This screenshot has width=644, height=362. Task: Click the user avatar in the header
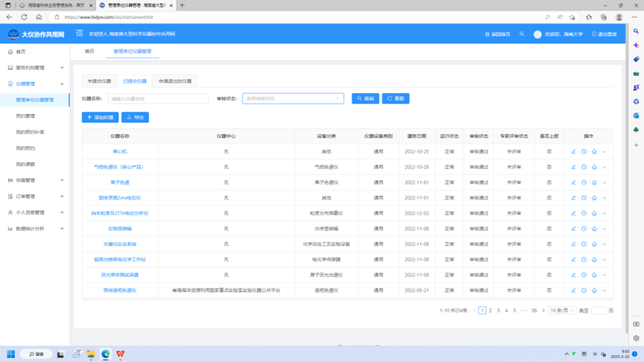point(537,34)
